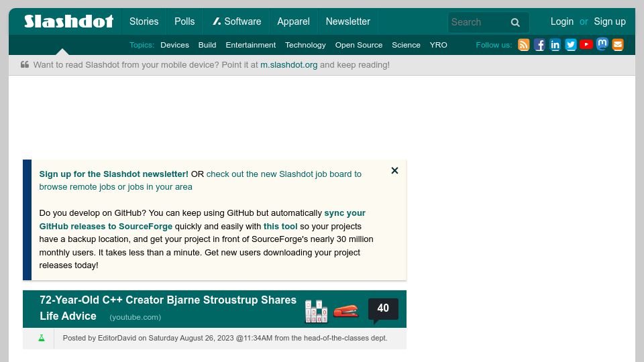Click the Login link
Screen dimensions: 644x362
pos(562,21)
